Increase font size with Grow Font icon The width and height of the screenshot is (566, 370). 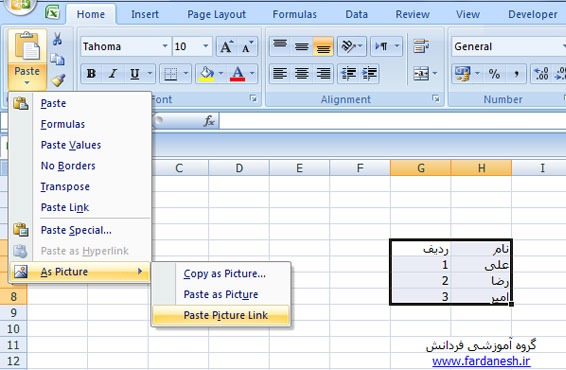pyautogui.click(x=227, y=47)
